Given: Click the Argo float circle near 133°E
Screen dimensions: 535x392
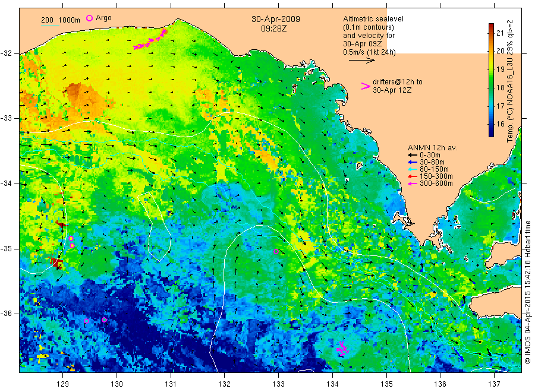Looking at the screenshot, I should coord(276,252).
